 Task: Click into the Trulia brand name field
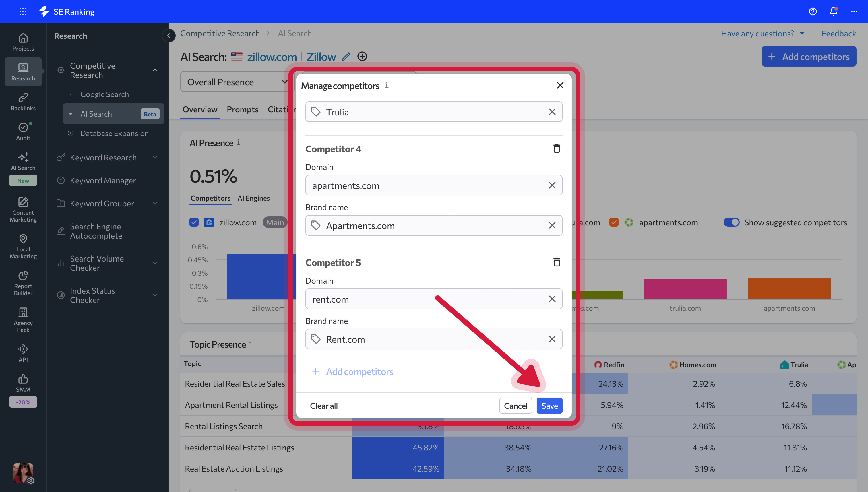pos(434,112)
